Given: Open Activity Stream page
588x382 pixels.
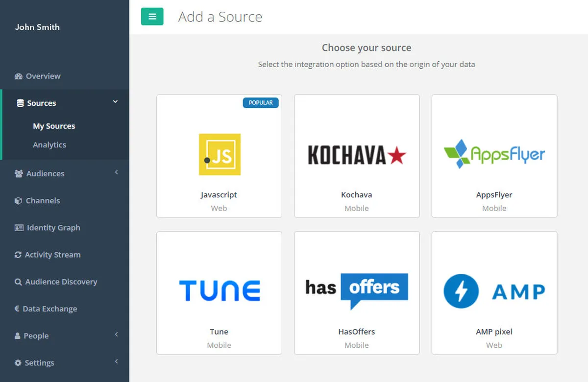Looking at the screenshot, I should tap(53, 255).
